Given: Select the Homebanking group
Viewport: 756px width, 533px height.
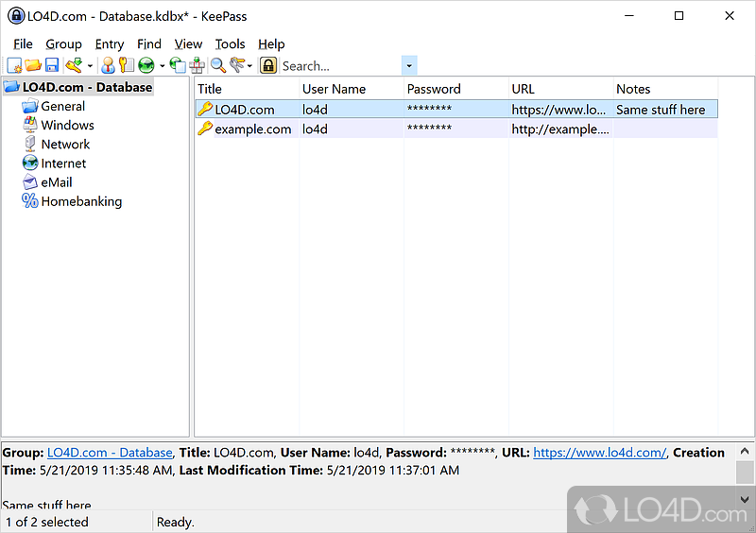Looking at the screenshot, I should 81,201.
